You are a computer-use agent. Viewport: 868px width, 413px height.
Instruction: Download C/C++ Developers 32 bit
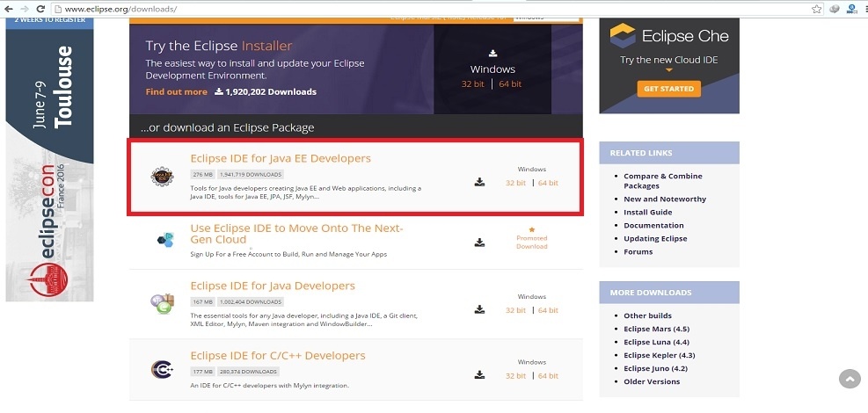pos(515,376)
